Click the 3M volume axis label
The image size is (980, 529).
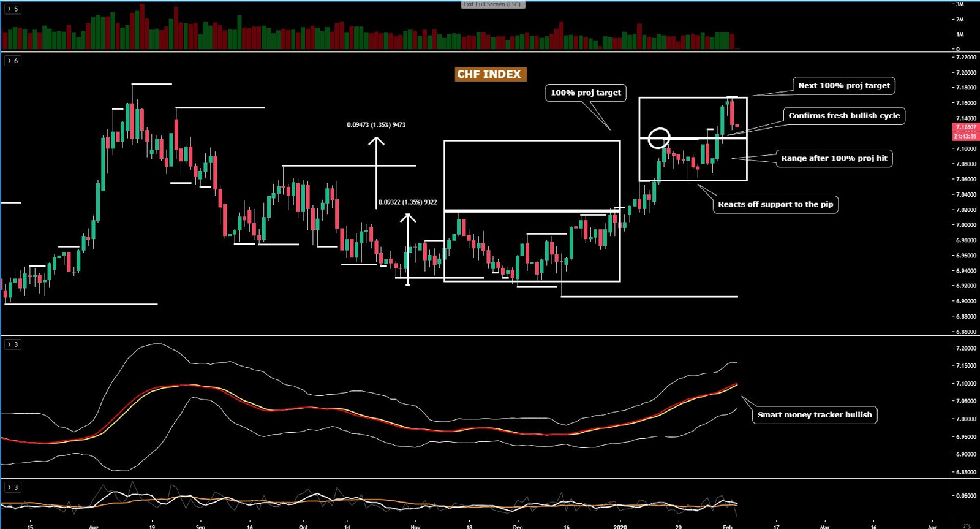pyautogui.click(x=960, y=4)
